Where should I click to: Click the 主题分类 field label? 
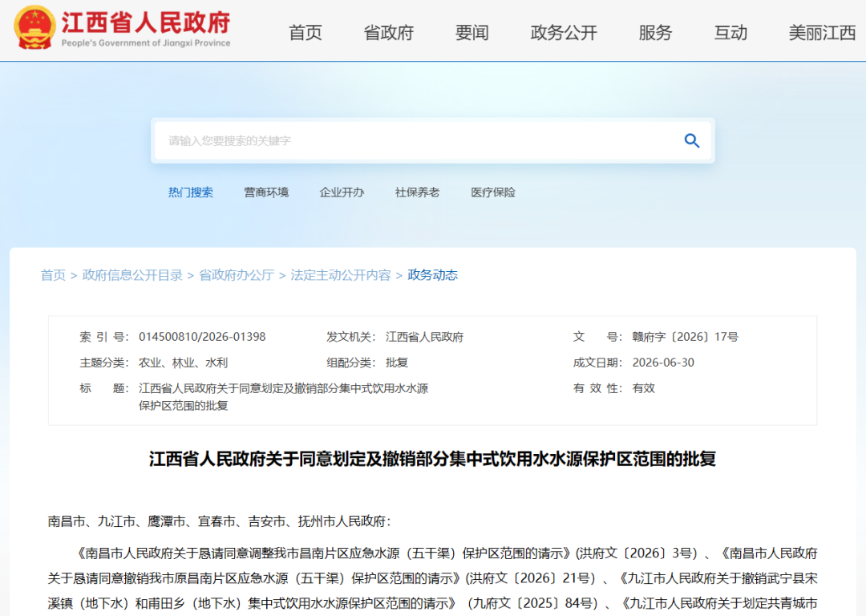[x=103, y=363]
